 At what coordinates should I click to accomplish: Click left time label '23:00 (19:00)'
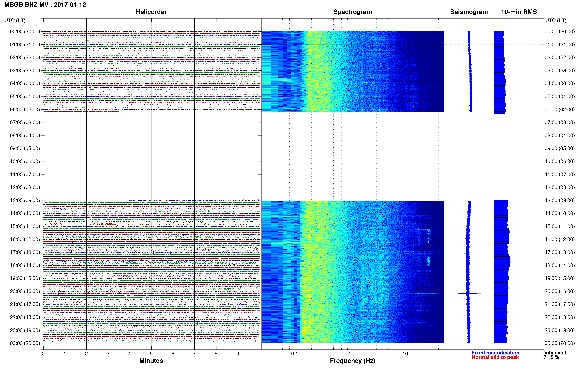click(x=25, y=330)
